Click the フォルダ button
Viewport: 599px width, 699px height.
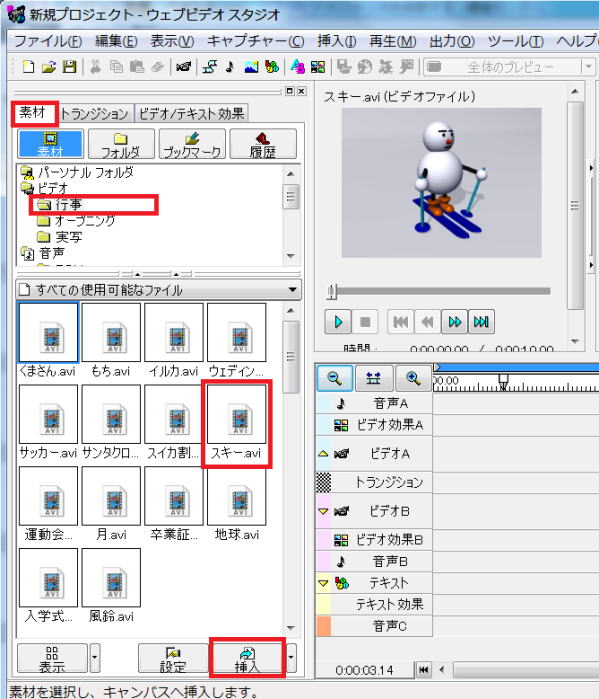tap(121, 144)
